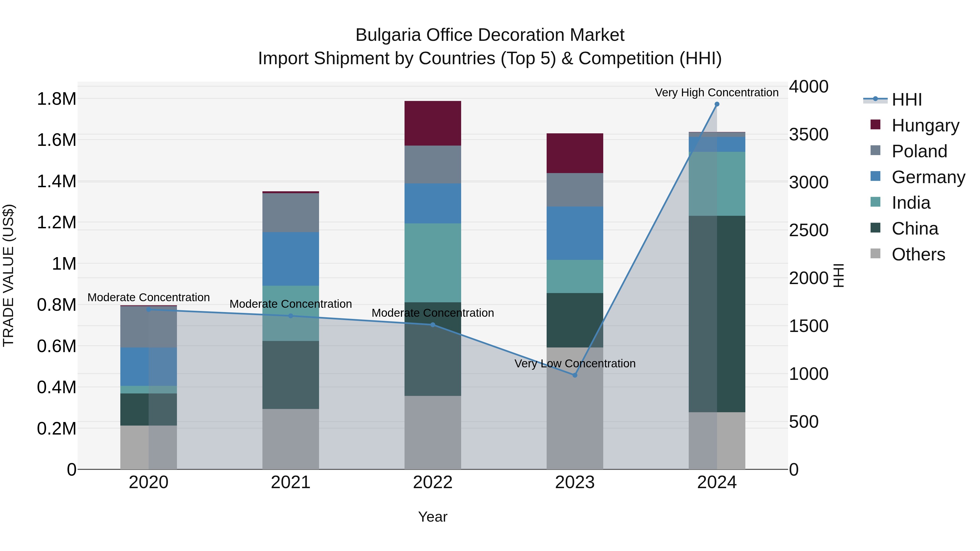Screen dimensions: 980x551
Task: Click the 'Bulgaria Office Decoration Market' title
Action: (490, 35)
